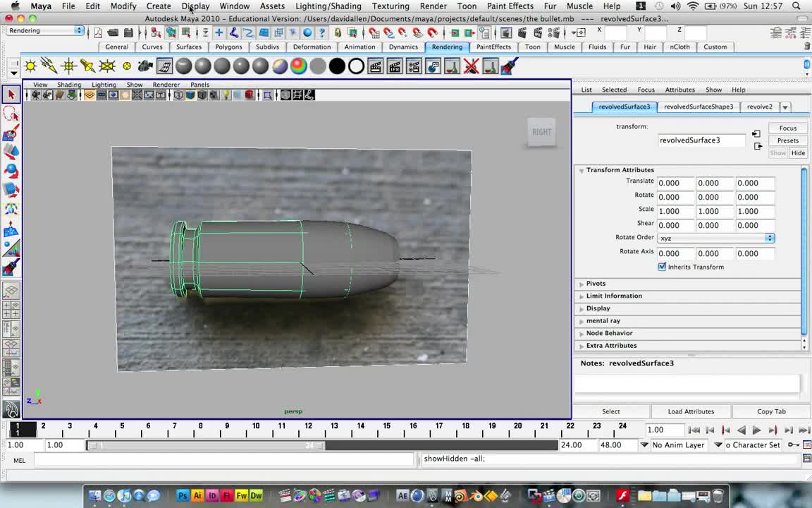Viewport: 812px width, 508px height.
Task: Toggle the viewport grid icon
Action: pos(90,95)
